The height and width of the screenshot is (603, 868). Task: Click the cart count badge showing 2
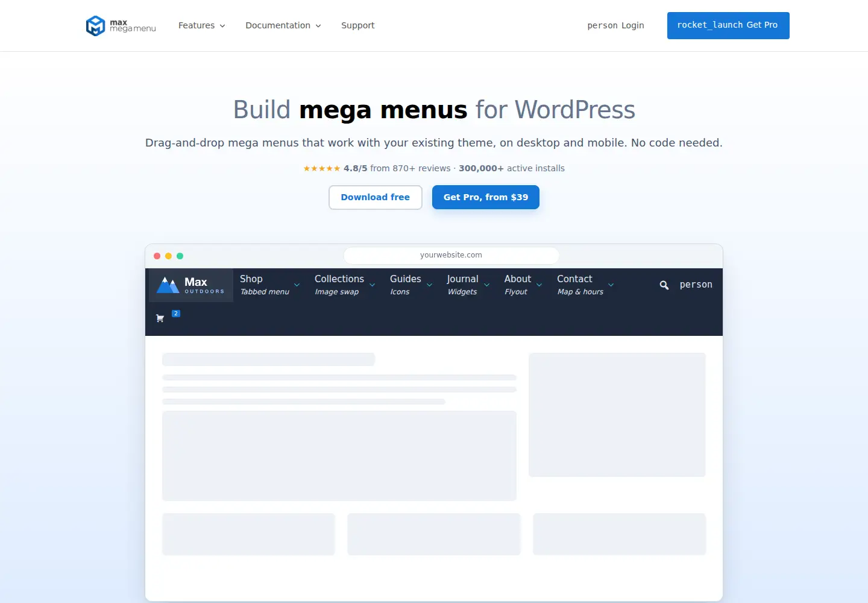[x=176, y=314]
